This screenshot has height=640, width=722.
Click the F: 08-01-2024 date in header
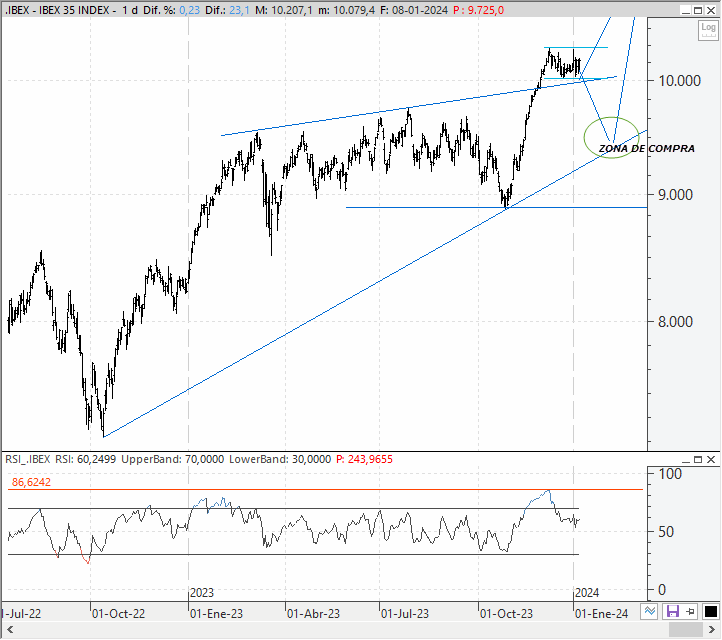(x=414, y=10)
